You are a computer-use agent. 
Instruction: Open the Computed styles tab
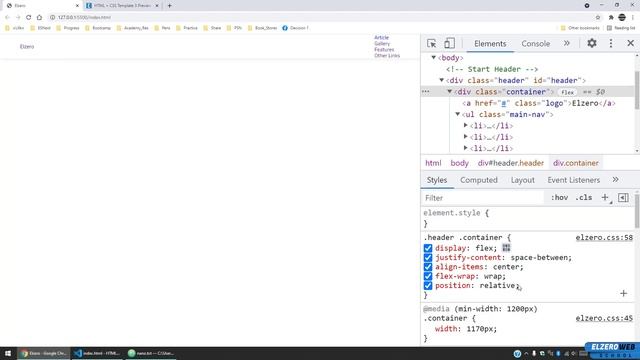[479, 180]
